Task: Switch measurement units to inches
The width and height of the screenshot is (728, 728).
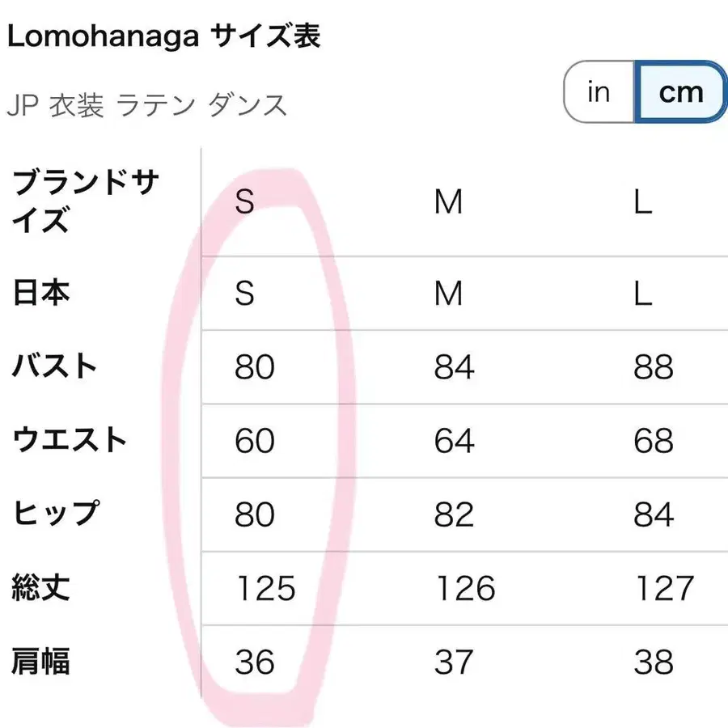Action: click(x=597, y=92)
